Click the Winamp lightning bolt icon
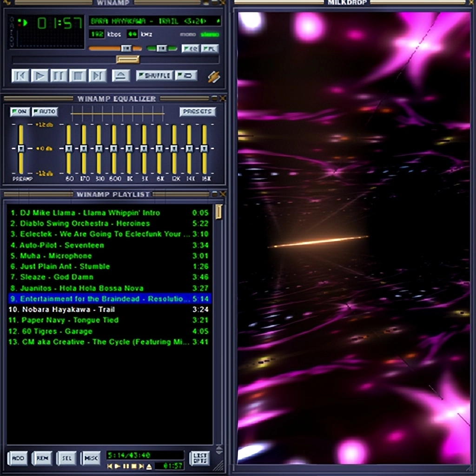 click(x=213, y=77)
